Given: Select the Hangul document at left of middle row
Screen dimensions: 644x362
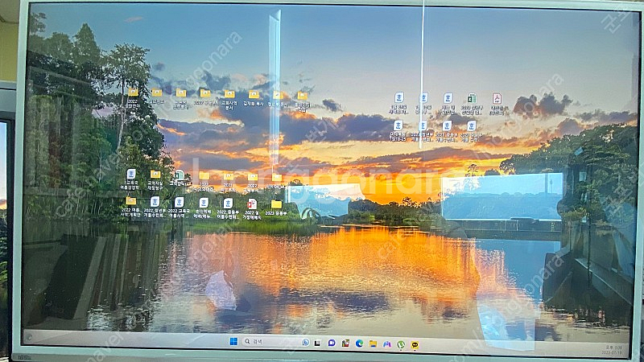Looking at the screenshot, I should 131,174.
